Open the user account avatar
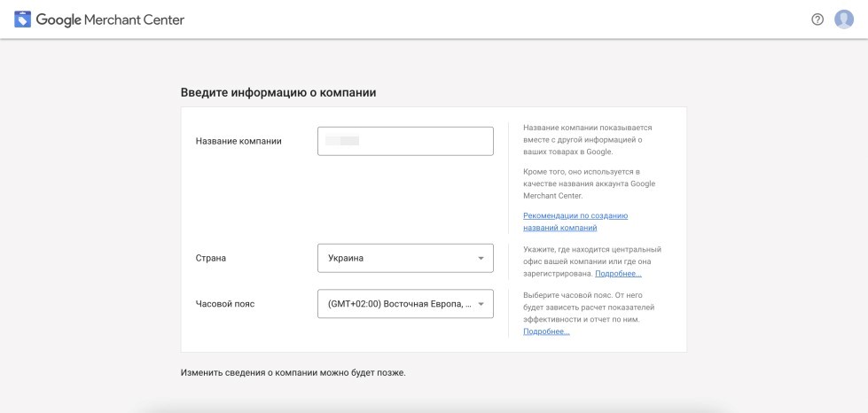 pos(844,19)
